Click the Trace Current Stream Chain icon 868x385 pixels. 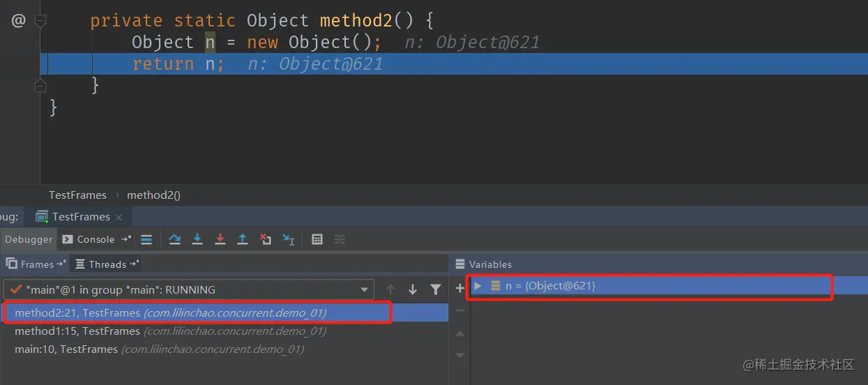pyautogui.click(x=340, y=239)
